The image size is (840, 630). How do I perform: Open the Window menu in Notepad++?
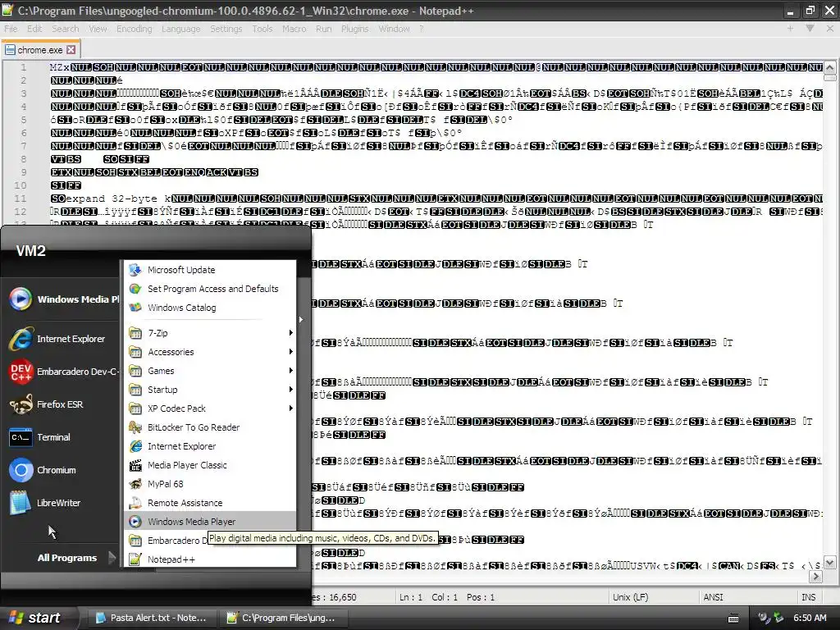coord(394,29)
